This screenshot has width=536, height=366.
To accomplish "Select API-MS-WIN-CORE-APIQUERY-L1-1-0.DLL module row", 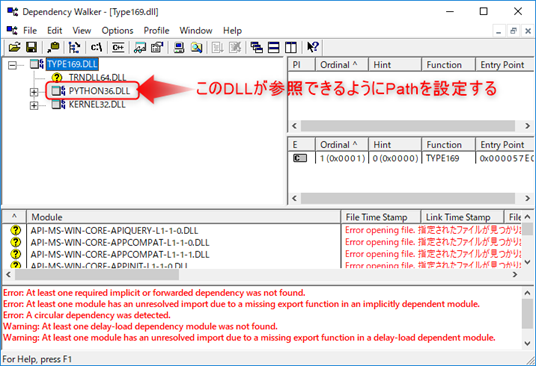I will click(x=114, y=230).
